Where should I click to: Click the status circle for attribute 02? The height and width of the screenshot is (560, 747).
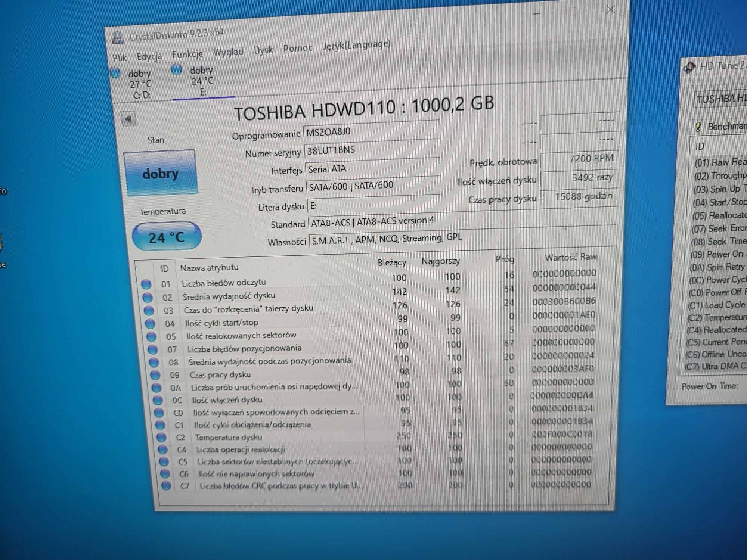(147, 298)
